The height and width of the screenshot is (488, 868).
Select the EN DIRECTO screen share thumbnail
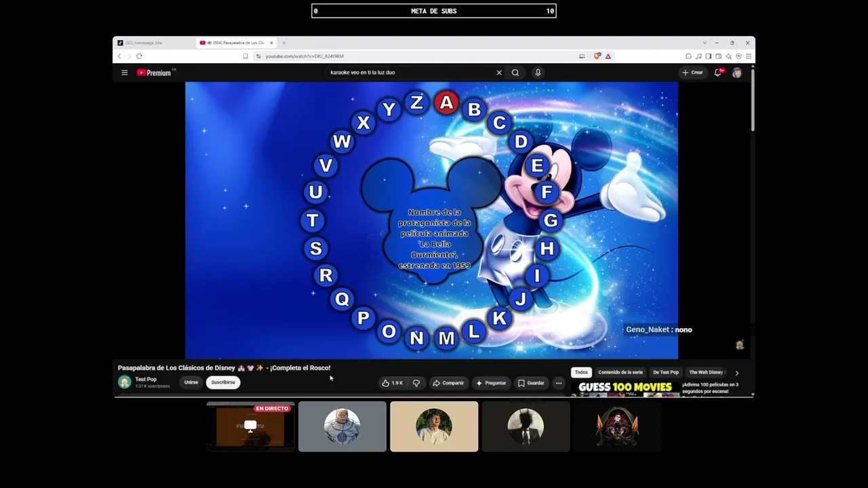coord(251,426)
